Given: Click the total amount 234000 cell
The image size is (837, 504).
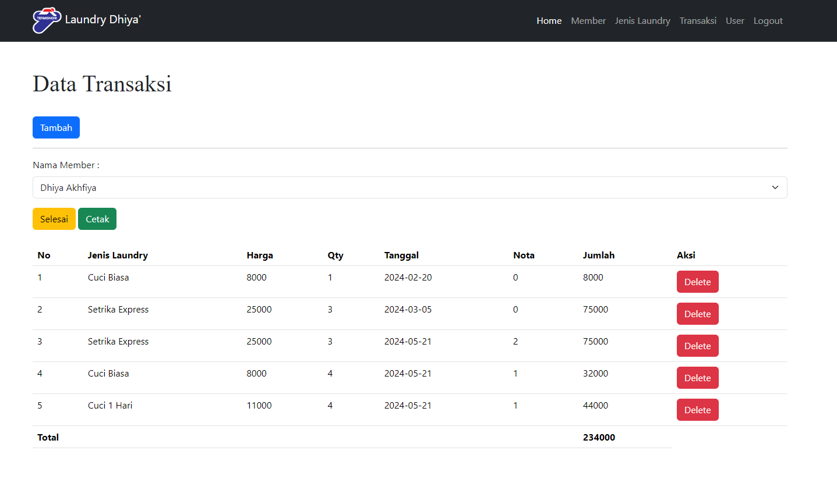Looking at the screenshot, I should tap(599, 437).
